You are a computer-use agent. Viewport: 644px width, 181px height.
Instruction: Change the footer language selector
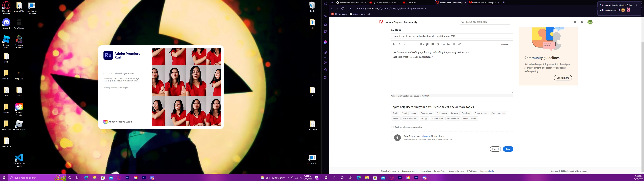point(492,171)
